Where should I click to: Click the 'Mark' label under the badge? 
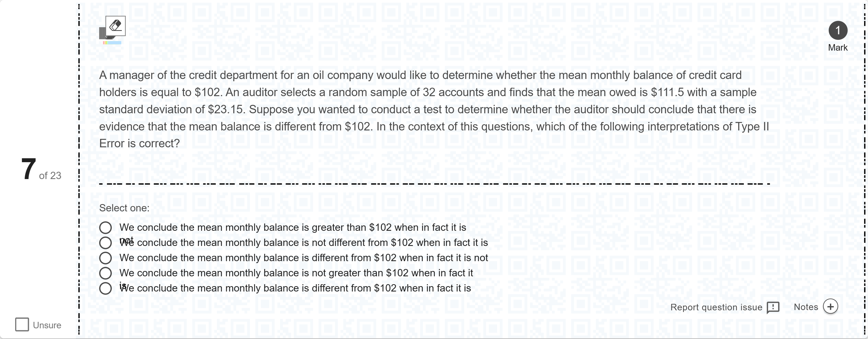click(x=838, y=48)
